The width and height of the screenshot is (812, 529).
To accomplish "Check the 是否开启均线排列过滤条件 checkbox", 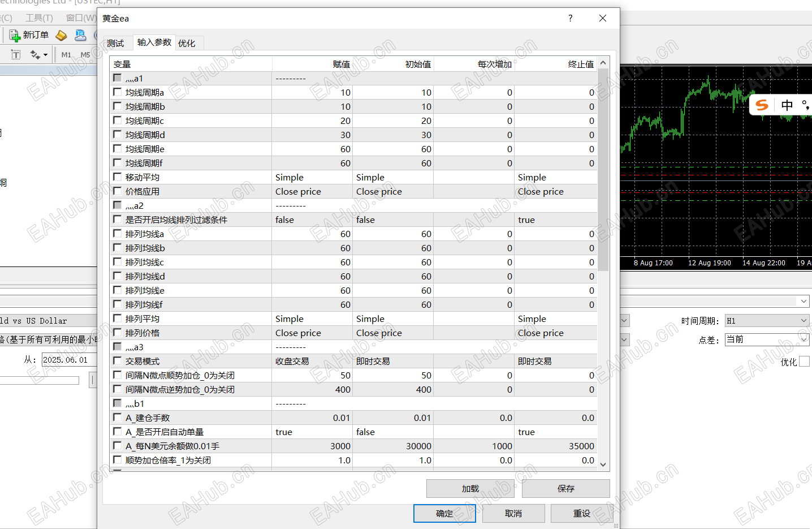I will pyautogui.click(x=118, y=219).
